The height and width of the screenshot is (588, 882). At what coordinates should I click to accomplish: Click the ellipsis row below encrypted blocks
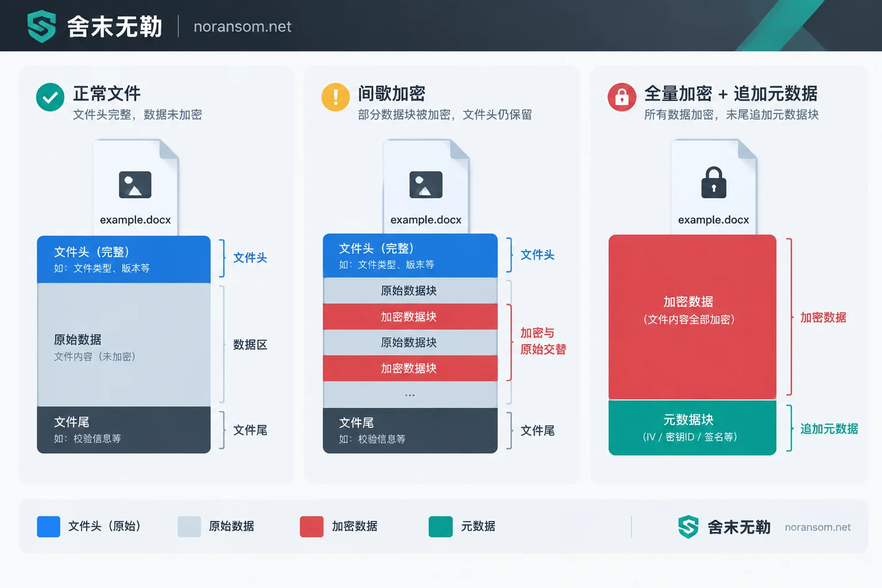(x=410, y=394)
